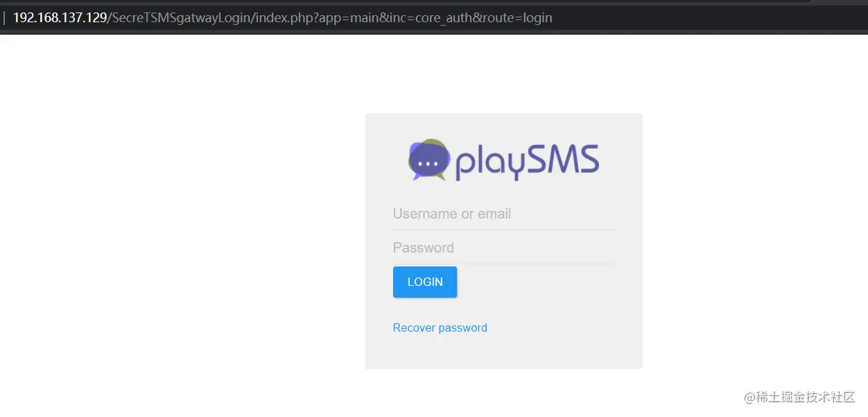Click the 192.168.137.129 host in the URL
The image size is (868, 417).
pos(60,17)
